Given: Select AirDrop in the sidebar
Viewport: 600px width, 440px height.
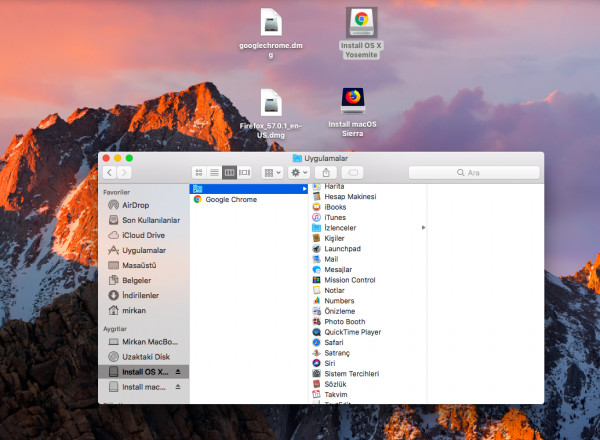Looking at the screenshot, I should [144, 205].
